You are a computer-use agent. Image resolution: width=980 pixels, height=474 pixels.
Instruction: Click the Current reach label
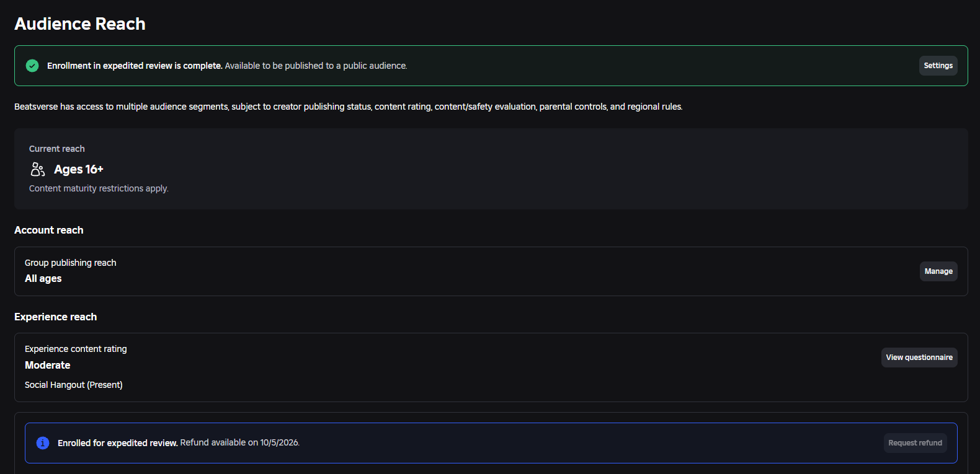pyautogui.click(x=57, y=149)
